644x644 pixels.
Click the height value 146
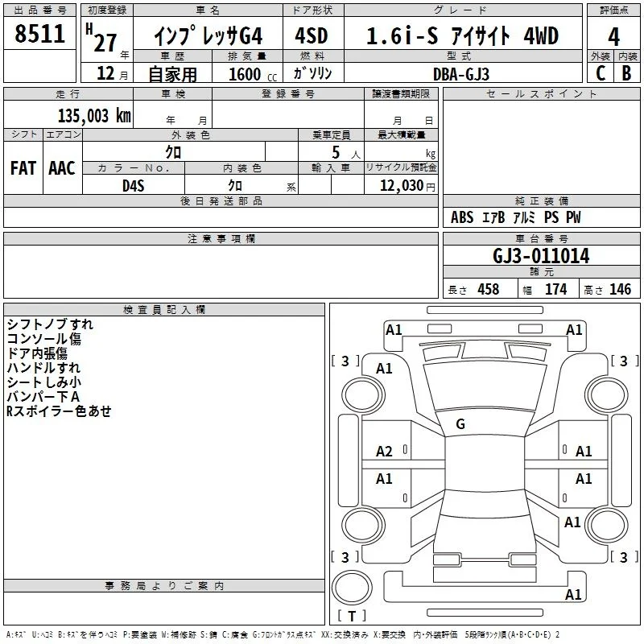coord(620,289)
